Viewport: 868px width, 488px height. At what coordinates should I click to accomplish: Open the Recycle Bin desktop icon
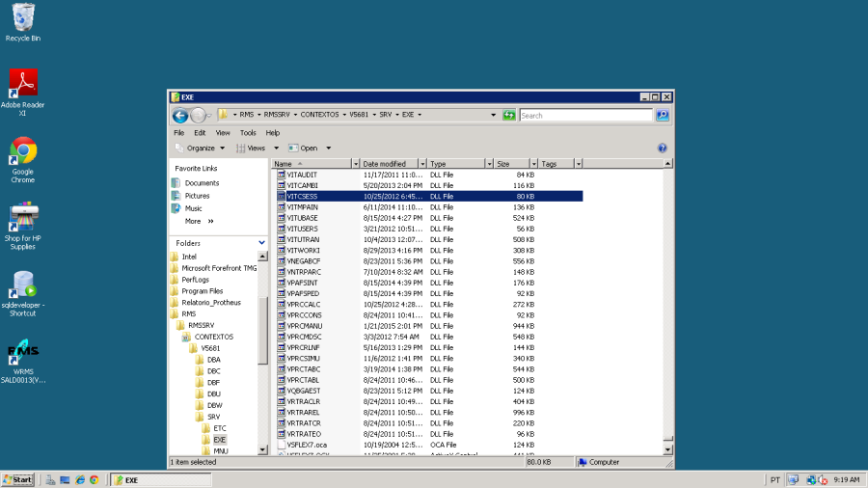pyautogui.click(x=23, y=22)
